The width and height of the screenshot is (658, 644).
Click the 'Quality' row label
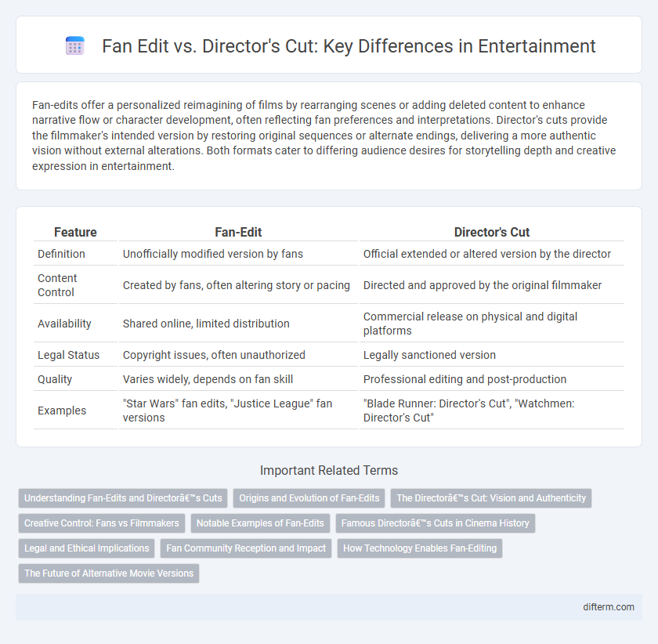click(x=55, y=379)
